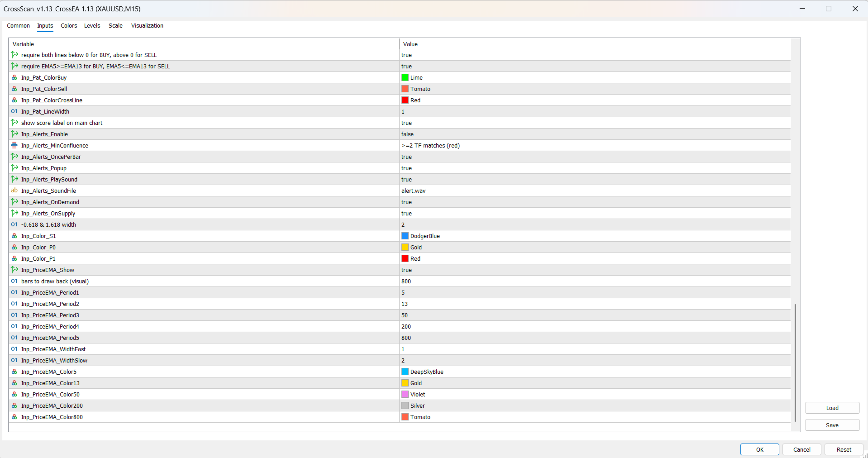Click the color type icon beside Inp_Pat_ColorBuy
This screenshot has width=868, height=458.
point(14,77)
